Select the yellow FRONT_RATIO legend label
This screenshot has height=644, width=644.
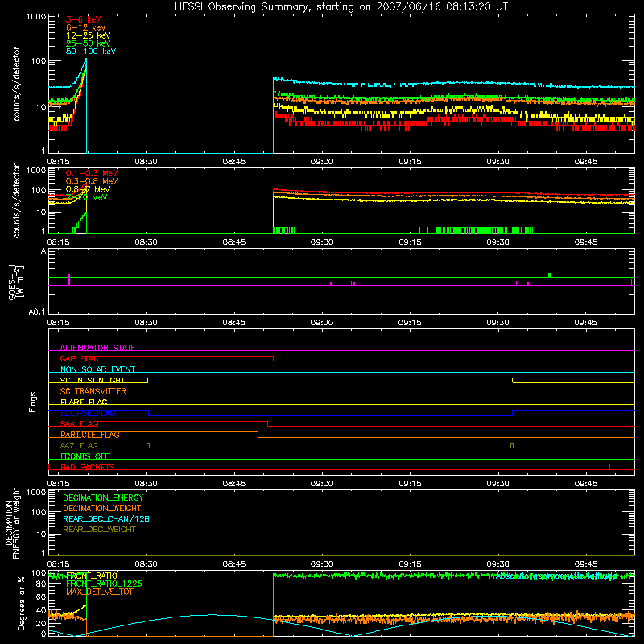pyautogui.click(x=92, y=576)
